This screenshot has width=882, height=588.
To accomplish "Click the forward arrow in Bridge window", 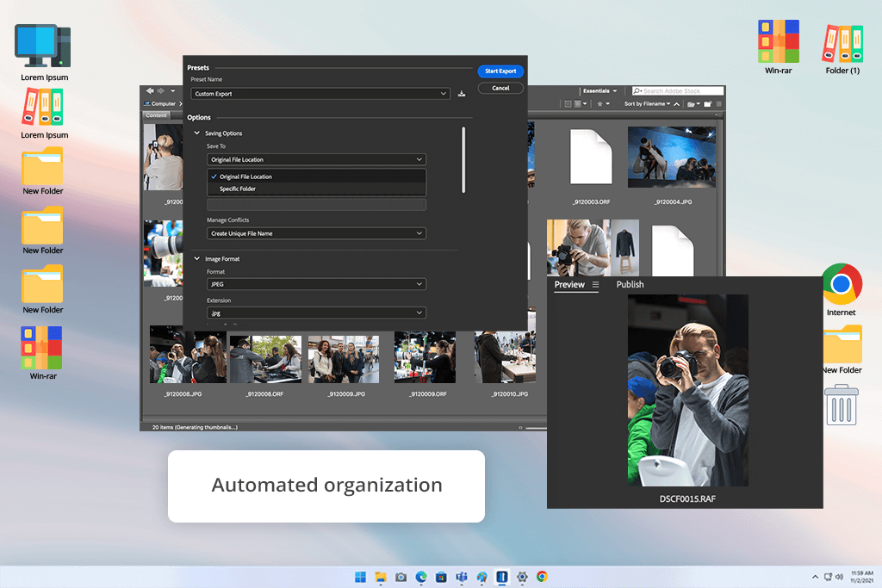I will click(x=161, y=90).
